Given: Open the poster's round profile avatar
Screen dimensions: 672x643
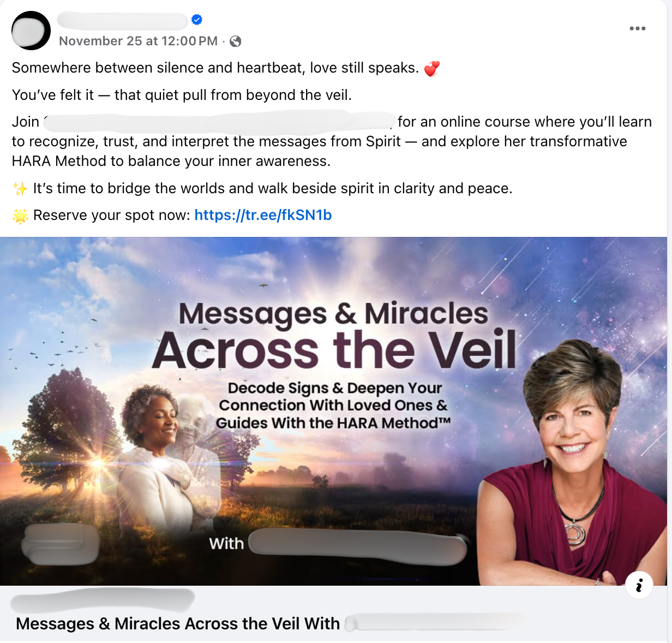Looking at the screenshot, I should [31, 31].
